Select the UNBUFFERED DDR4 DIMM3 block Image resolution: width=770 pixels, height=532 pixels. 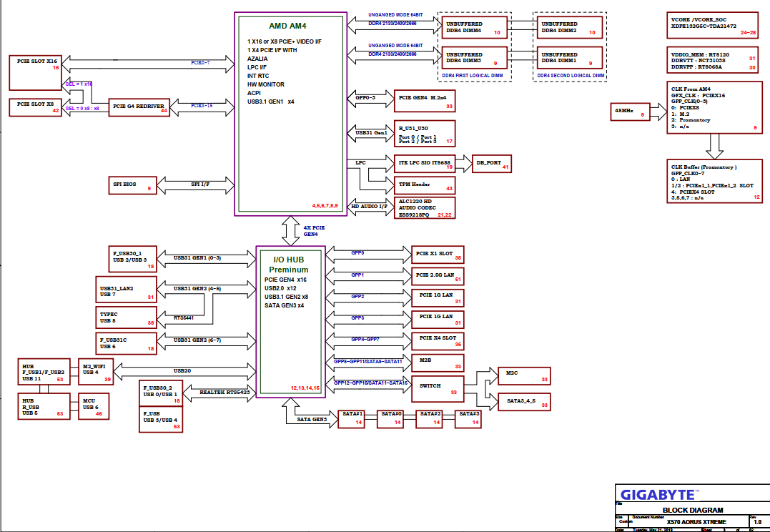click(x=475, y=58)
